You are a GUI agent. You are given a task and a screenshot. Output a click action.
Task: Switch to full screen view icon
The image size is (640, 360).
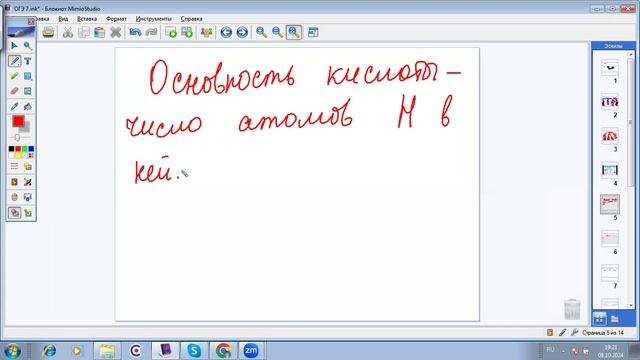pyautogui.click(x=313, y=32)
